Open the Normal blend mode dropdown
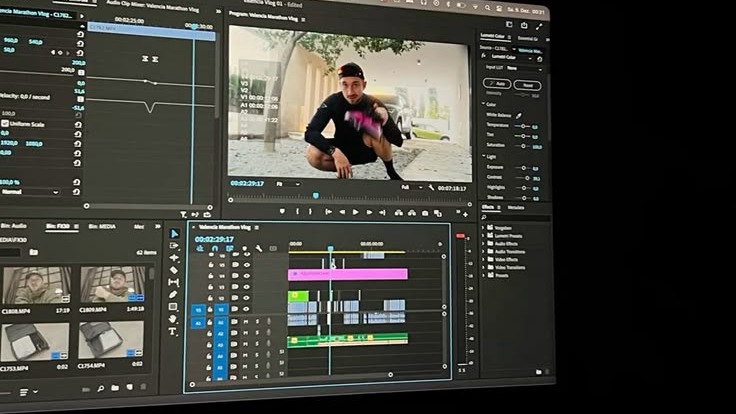 [x=30, y=192]
